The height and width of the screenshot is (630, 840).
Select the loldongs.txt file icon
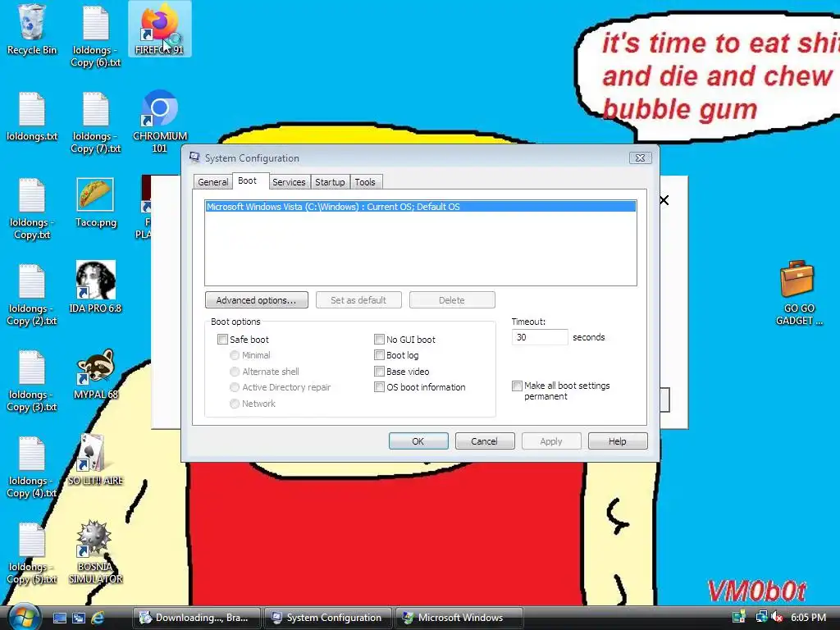point(32,116)
